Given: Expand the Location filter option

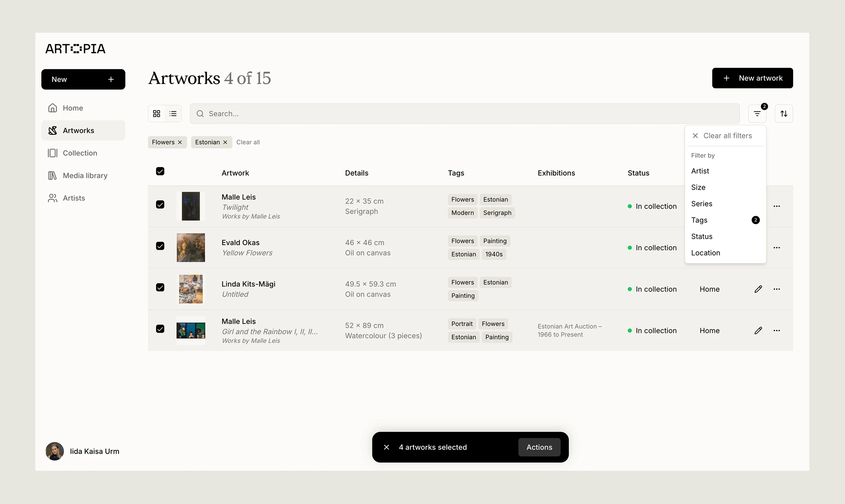Looking at the screenshot, I should pos(705,253).
